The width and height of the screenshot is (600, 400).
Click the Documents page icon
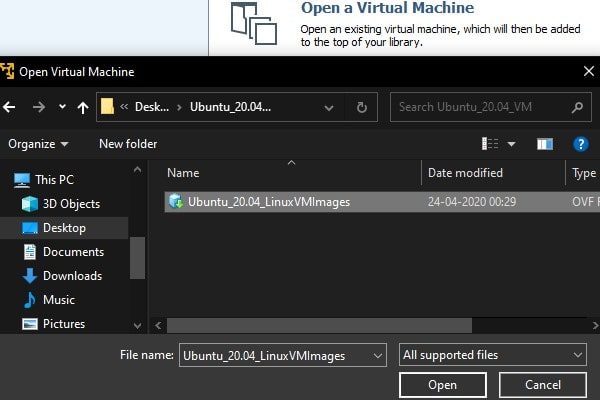click(x=29, y=252)
